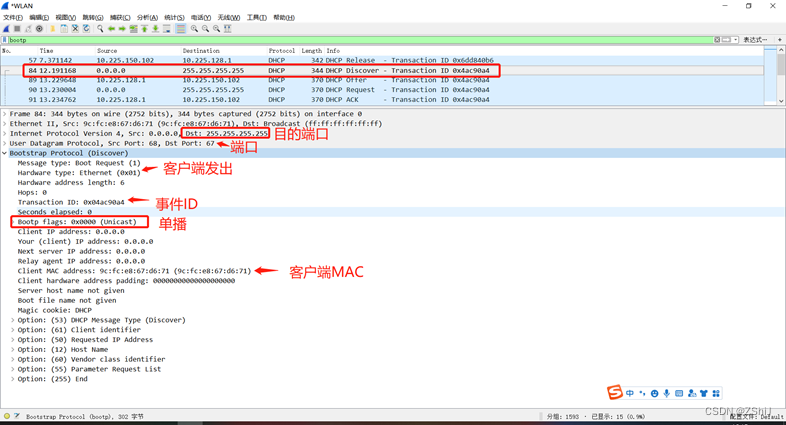Viewport: 786px width, 425px height.
Task: Zoom in packet text
Action: (x=194, y=29)
